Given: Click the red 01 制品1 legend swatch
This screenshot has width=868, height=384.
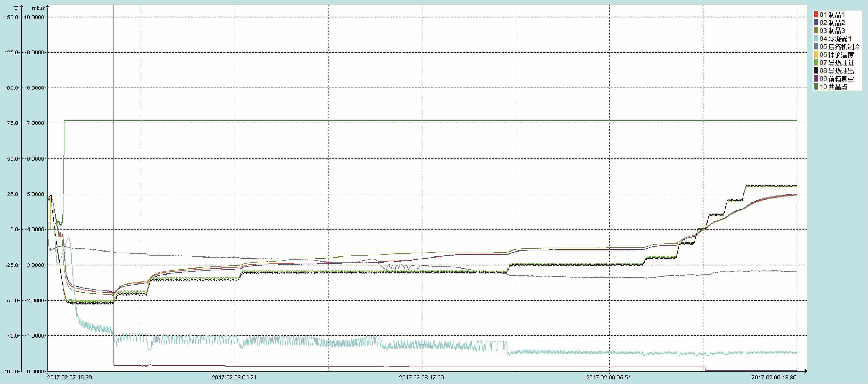Looking at the screenshot, I should point(816,14).
